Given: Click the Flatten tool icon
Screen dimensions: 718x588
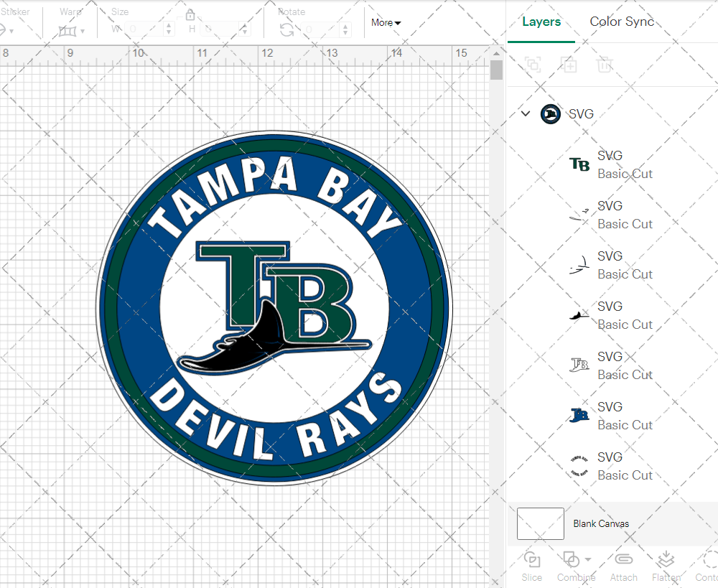Looking at the screenshot, I should tap(666, 559).
